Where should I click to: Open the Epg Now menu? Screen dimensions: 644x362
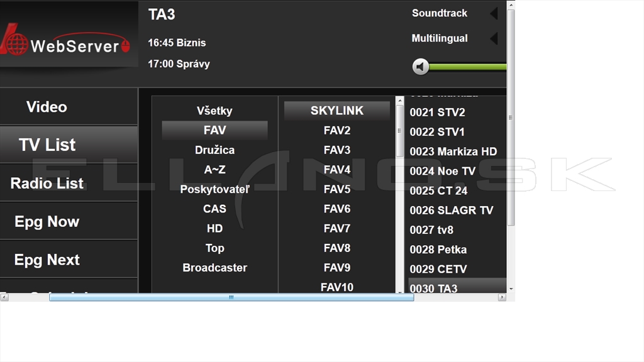click(69, 221)
